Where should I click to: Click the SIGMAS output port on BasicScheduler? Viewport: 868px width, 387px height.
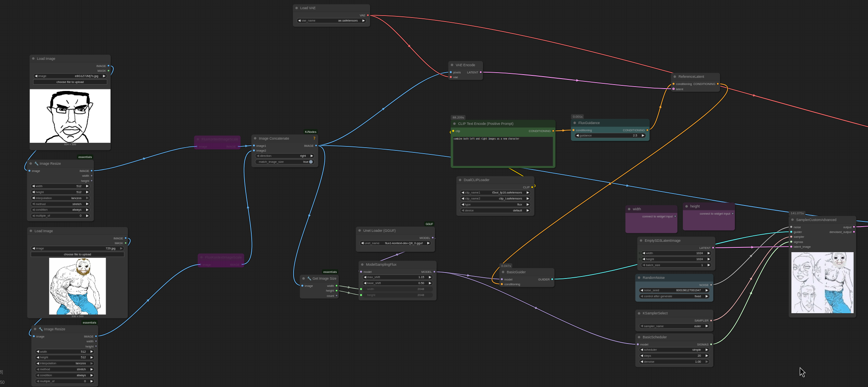(x=711, y=344)
